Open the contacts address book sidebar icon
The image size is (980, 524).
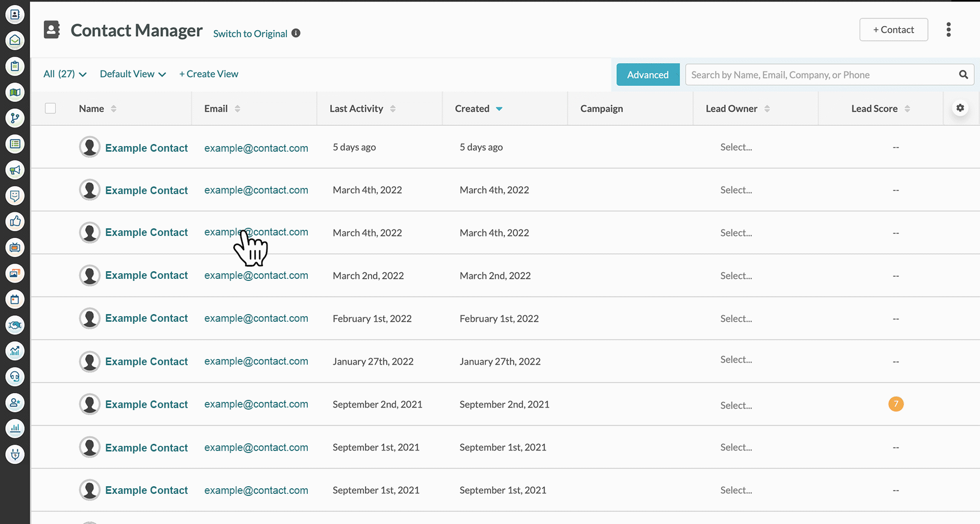tap(15, 14)
